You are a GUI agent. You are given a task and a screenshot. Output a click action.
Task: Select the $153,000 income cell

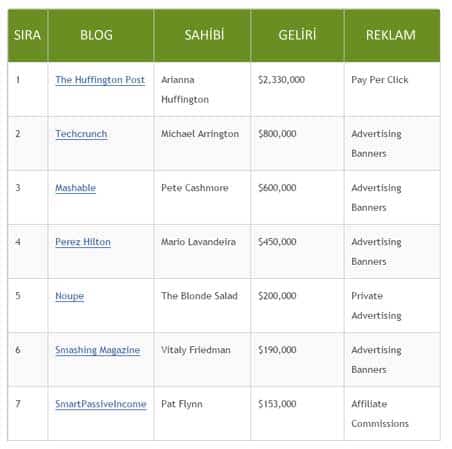[x=297, y=413]
